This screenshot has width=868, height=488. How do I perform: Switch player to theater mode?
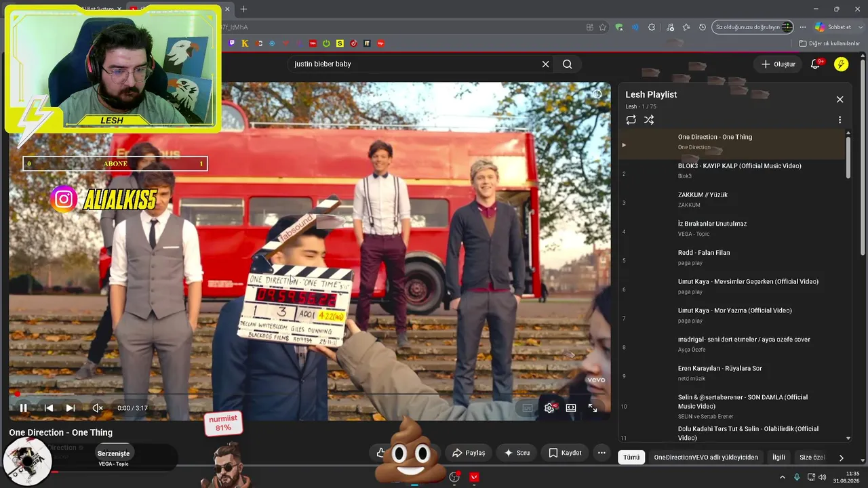tap(571, 408)
